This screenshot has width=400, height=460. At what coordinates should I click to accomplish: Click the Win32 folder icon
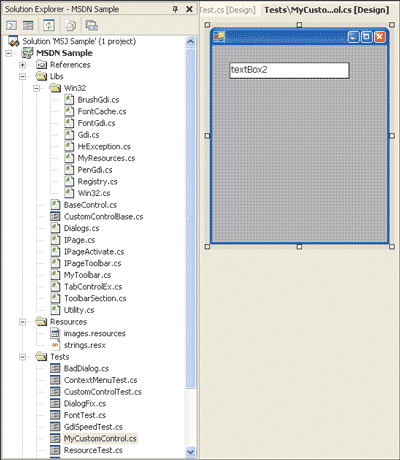pyautogui.click(x=55, y=88)
